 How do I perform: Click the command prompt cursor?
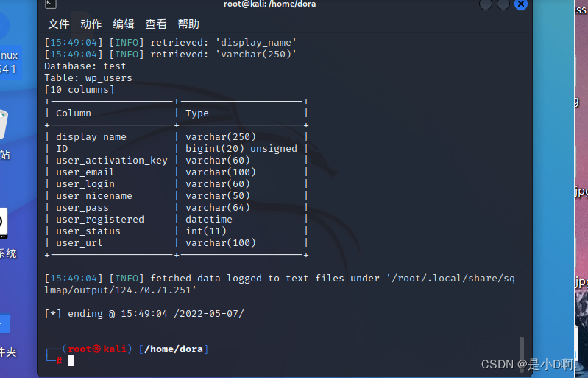pyautogui.click(x=71, y=361)
